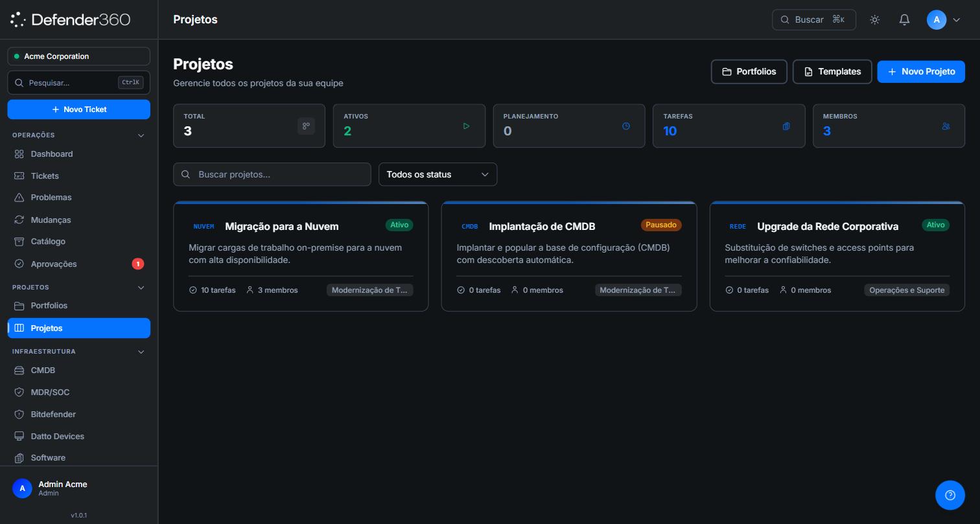Select Projetos in the sidebar
This screenshot has height=524, width=980.
pos(78,328)
